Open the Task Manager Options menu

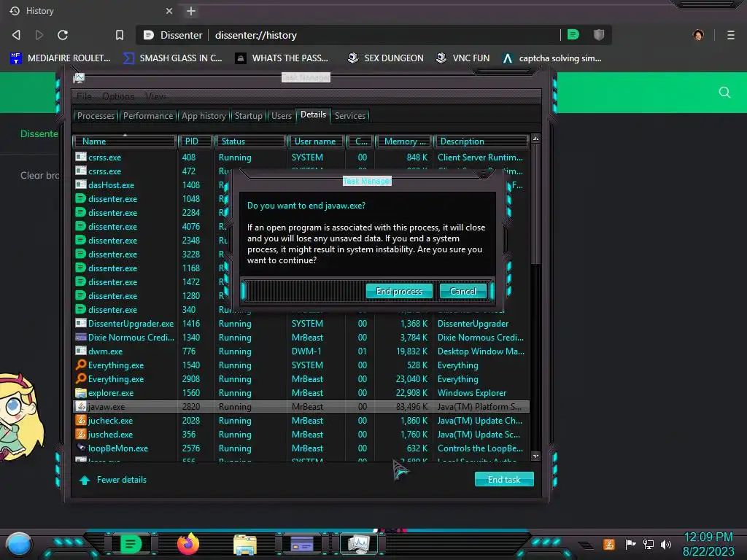(118, 96)
